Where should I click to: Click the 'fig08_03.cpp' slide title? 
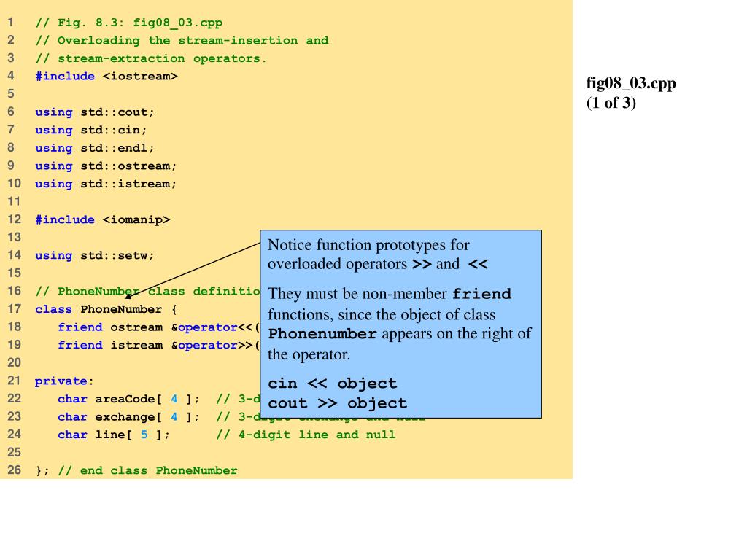click(631, 83)
